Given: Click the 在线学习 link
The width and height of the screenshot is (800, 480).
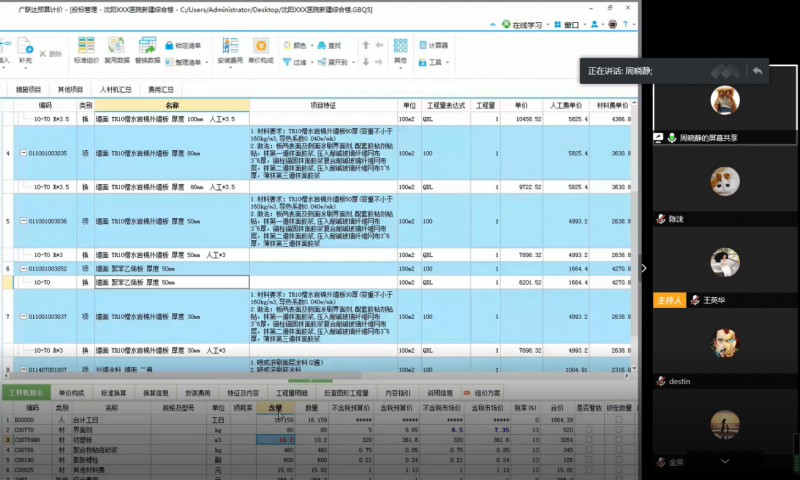Looking at the screenshot, I should point(528,24).
